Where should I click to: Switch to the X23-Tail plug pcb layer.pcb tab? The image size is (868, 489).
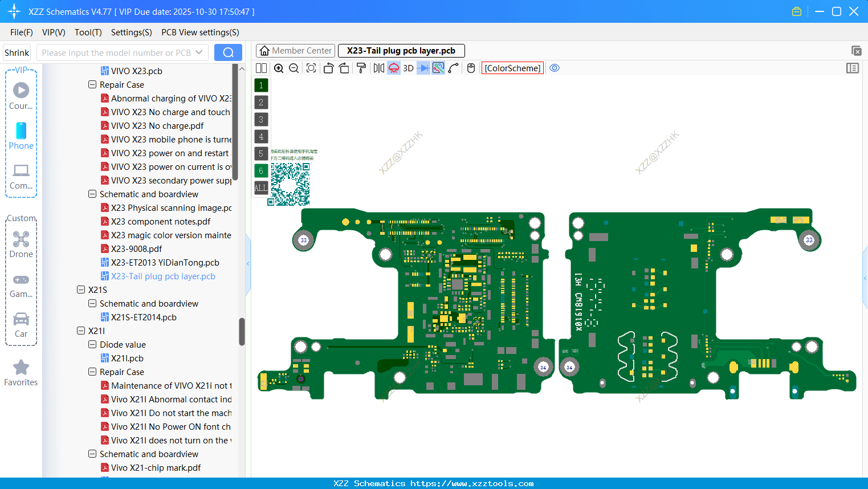(x=401, y=51)
